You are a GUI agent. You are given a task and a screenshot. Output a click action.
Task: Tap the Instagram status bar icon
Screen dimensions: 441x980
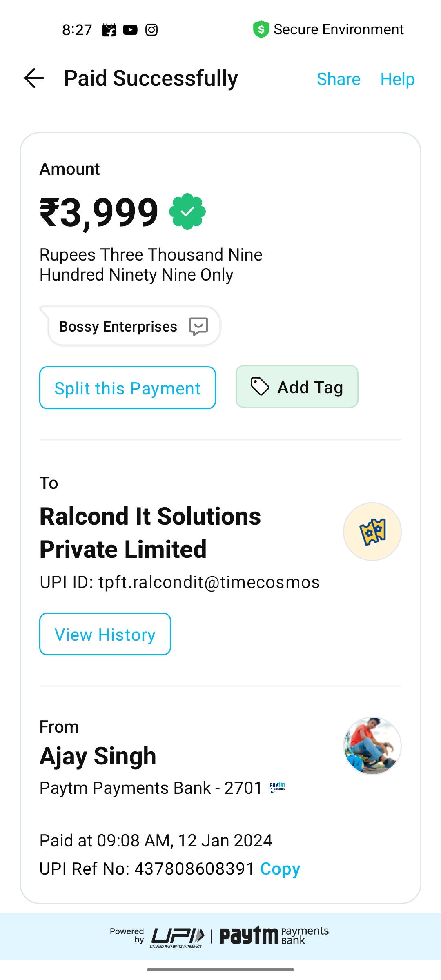(151, 30)
